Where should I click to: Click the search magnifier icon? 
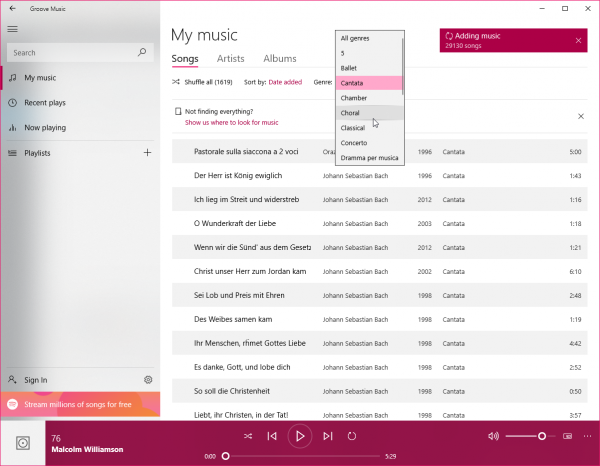point(142,52)
